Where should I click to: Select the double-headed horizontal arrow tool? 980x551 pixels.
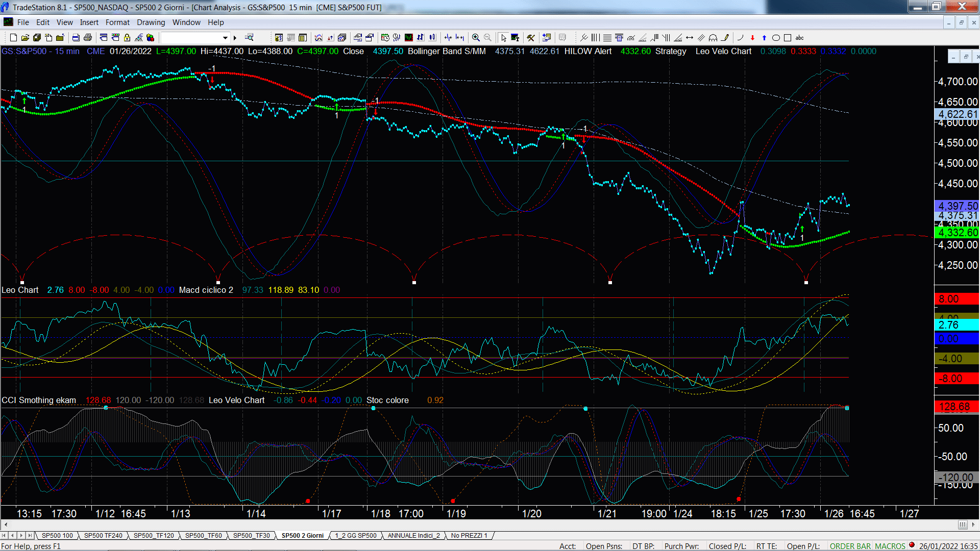[x=690, y=37]
